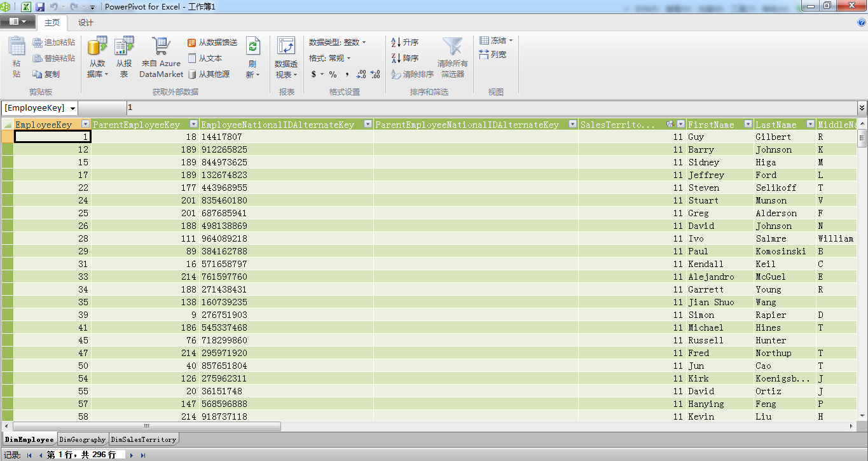Open the 数据透视表 PivotTable button
868x461 pixels.
(x=286, y=57)
